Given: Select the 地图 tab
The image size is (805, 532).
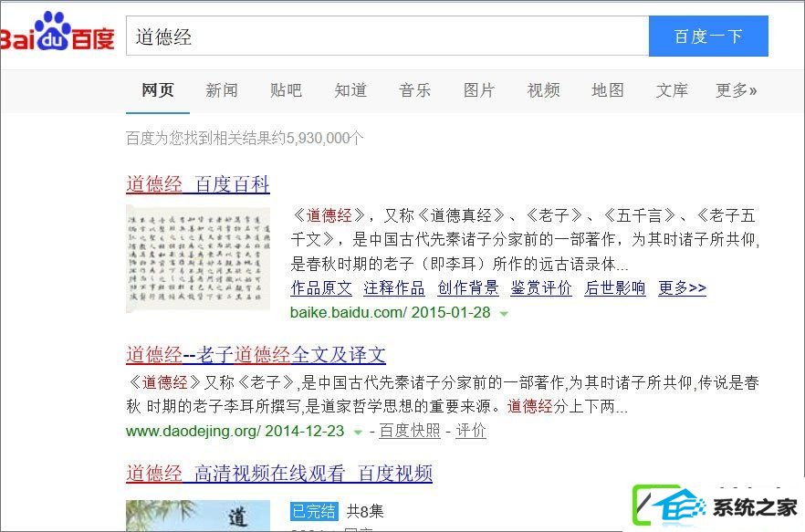Looking at the screenshot, I should (607, 90).
